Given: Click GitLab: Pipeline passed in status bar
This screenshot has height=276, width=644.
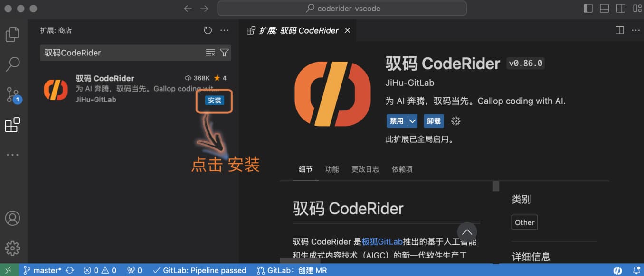Looking at the screenshot, I should pyautogui.click(x=200, y=270).
